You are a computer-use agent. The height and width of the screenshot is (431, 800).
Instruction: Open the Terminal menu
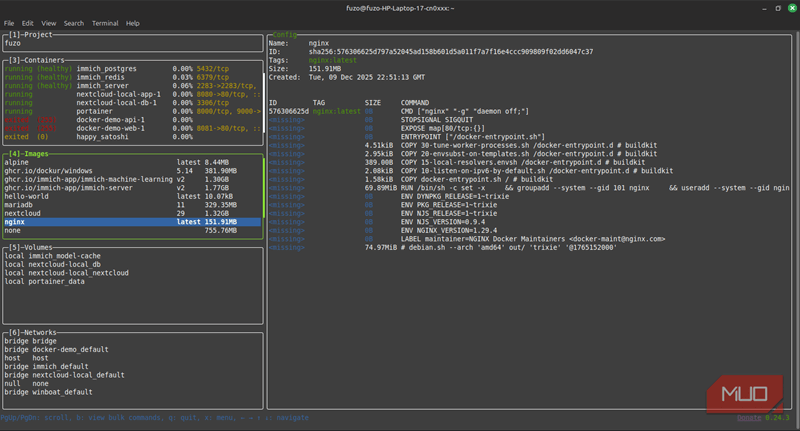point(105,23)
